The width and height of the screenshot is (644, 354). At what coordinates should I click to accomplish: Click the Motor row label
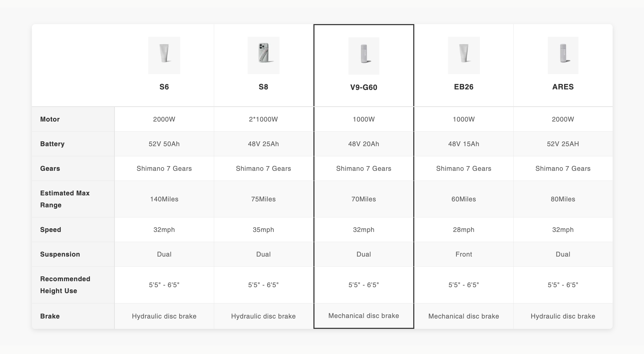pos(50,119)
